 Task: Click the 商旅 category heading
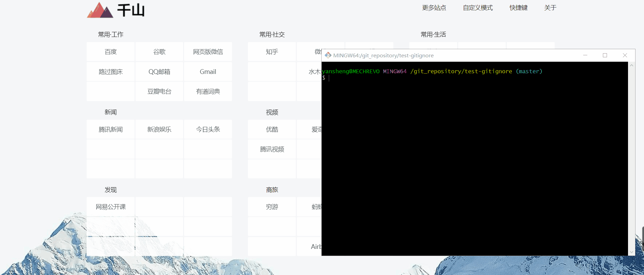point(272,190)
